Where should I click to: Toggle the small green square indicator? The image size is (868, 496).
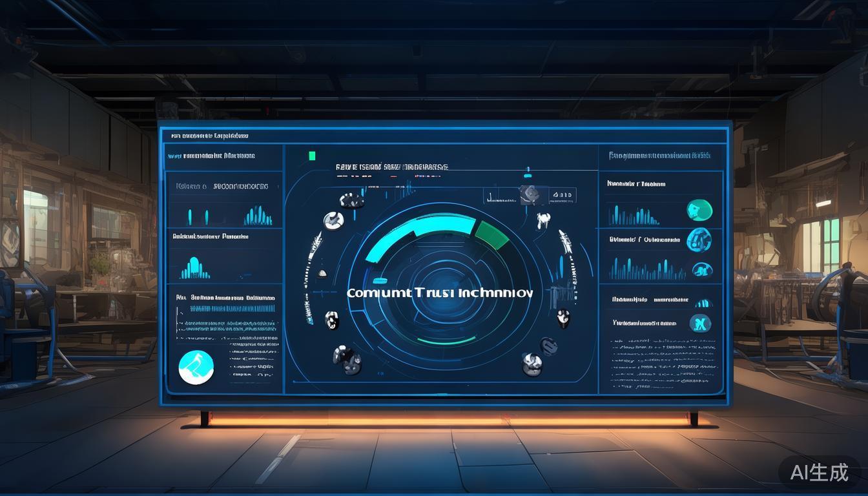[x=313, y=155]
